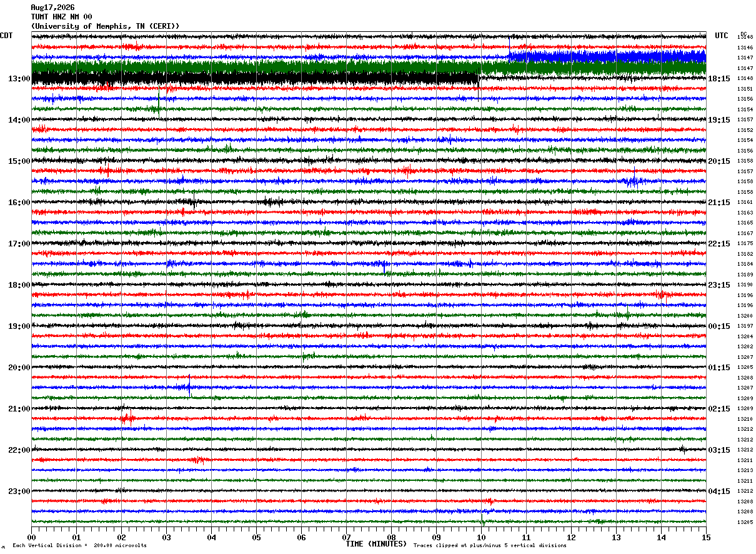Click the 15 minute axis tick label
This screenshot has width=756, height=554.
pyautogui.click(x=706, y=537)
